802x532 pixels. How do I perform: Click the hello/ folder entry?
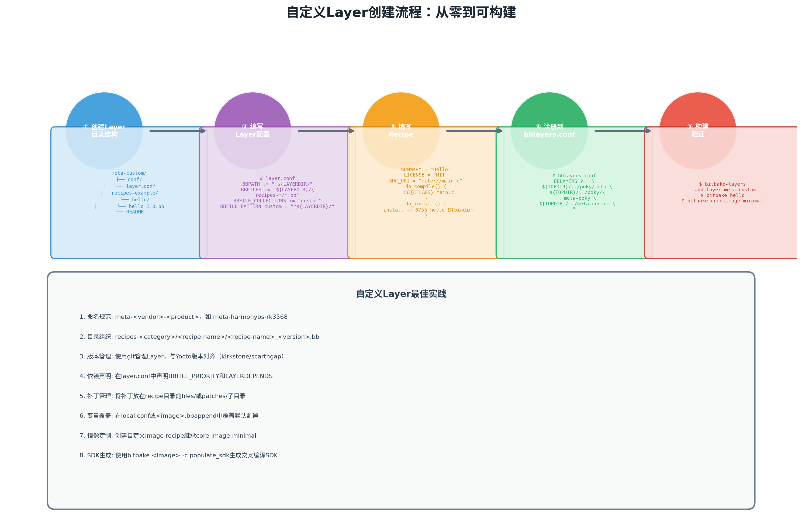coord(129,200)
